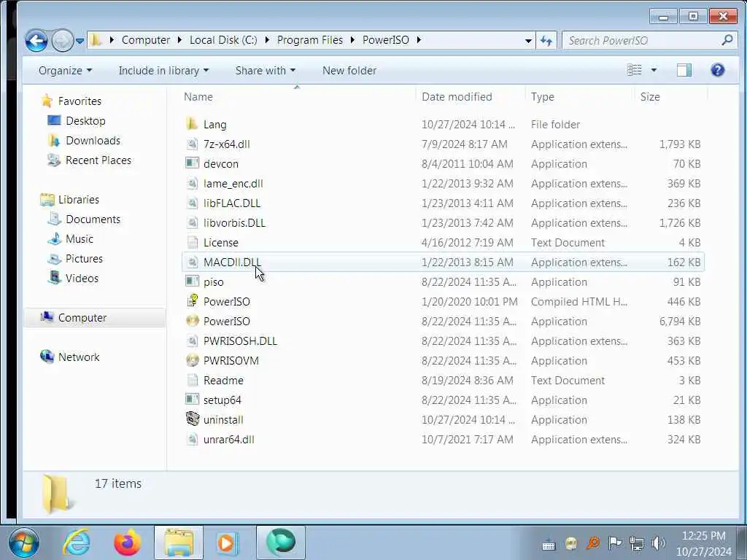The width and height of the screenshot is (747, 560).
Task: Select the piso application icon
Action: pos(192,281)
